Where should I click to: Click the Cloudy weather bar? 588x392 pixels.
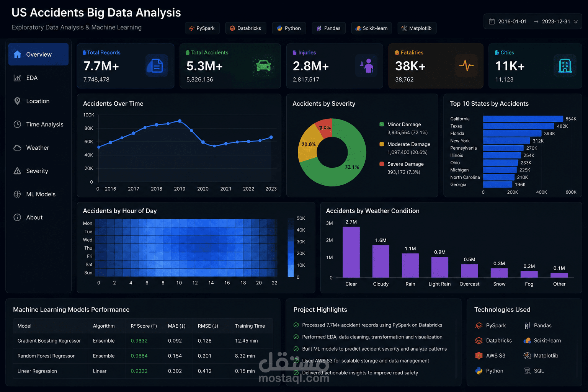point(381,261)
